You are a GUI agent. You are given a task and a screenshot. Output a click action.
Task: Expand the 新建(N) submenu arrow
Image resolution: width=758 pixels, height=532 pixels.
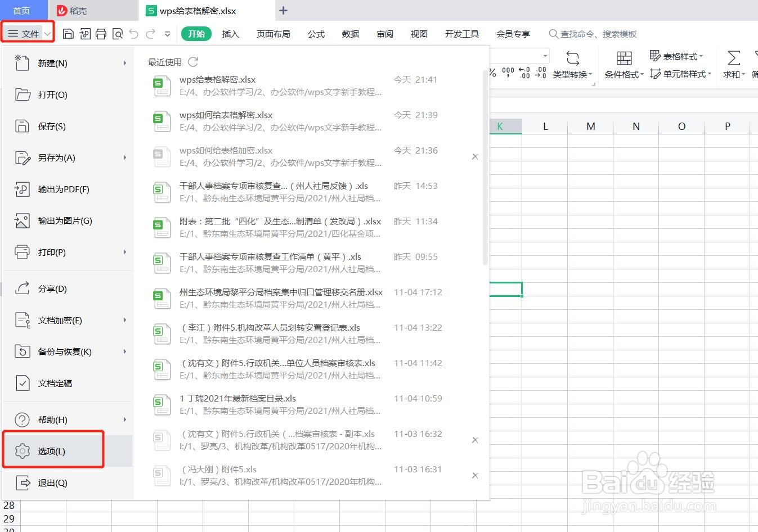[x=125, y=63]
